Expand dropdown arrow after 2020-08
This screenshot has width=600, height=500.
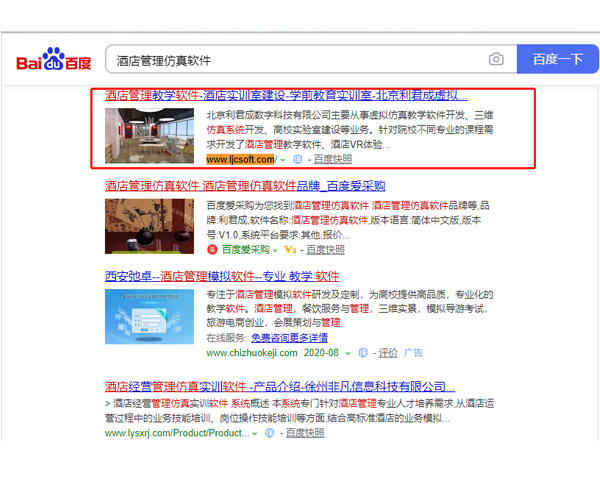(x=348, y=353)
